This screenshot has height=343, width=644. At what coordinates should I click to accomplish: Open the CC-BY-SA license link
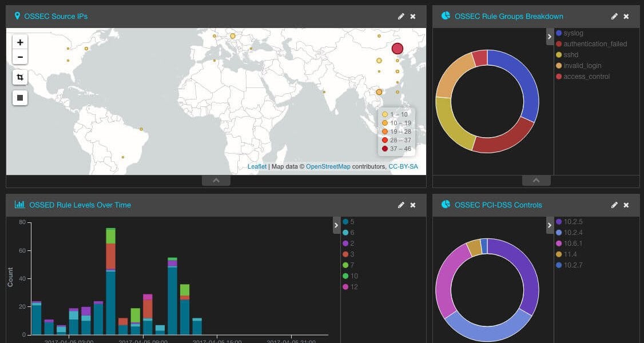point(403,166)
